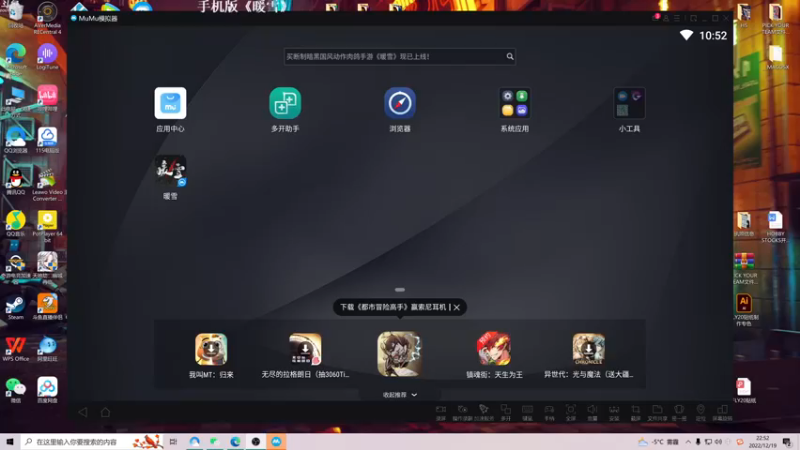Image resolution: width=800 pixels, height=450 pixels.
Task: Click the 音量 volume tool
Action: pyautogui.click(x=592, y=413)
